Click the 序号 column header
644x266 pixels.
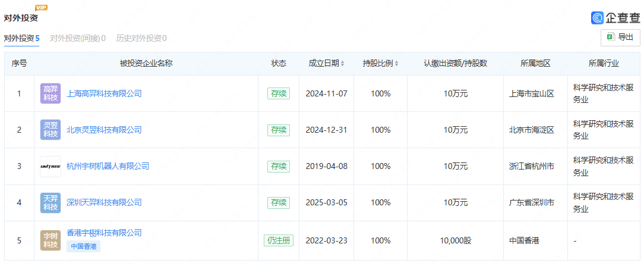pos(19,64)
